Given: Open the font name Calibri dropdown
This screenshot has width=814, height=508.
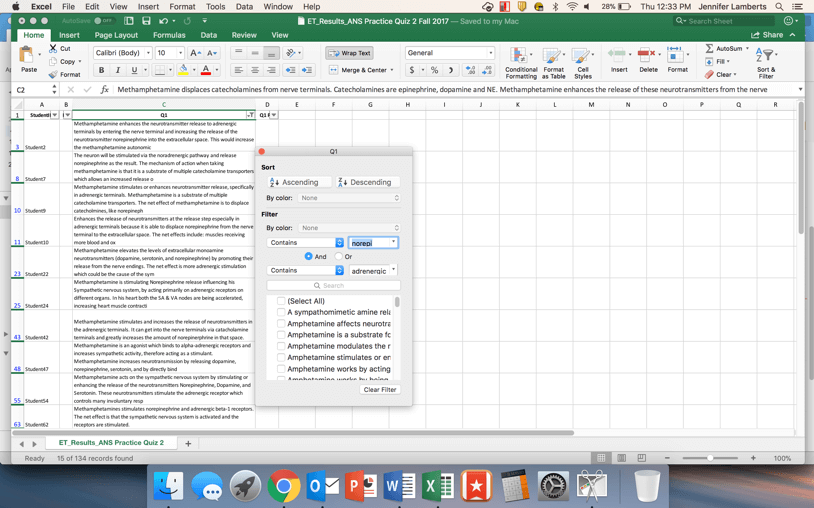Looking at the screenshot, I should click(148, 53).
